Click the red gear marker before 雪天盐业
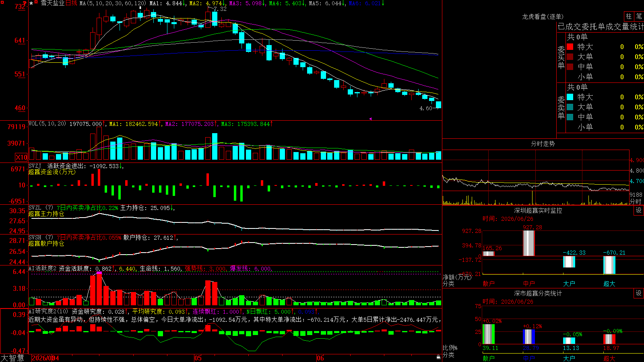The height and width of the screenshot is (362, 644). 37,3
